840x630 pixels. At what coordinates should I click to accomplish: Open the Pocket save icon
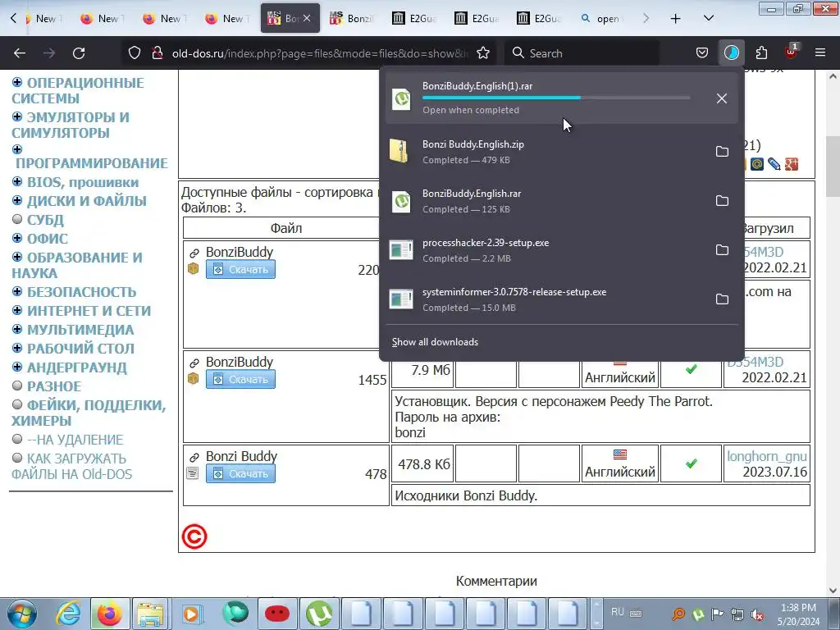pos(702,52)
